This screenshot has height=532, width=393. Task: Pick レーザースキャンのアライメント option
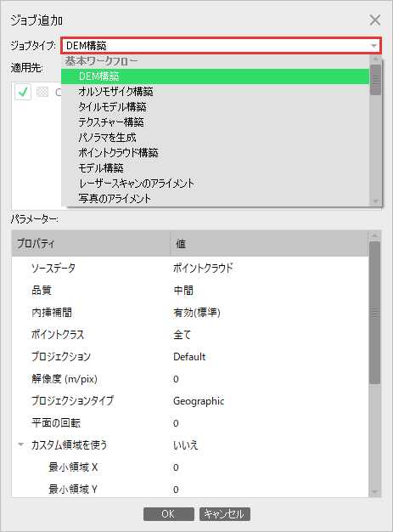click(x=215, y=184)
